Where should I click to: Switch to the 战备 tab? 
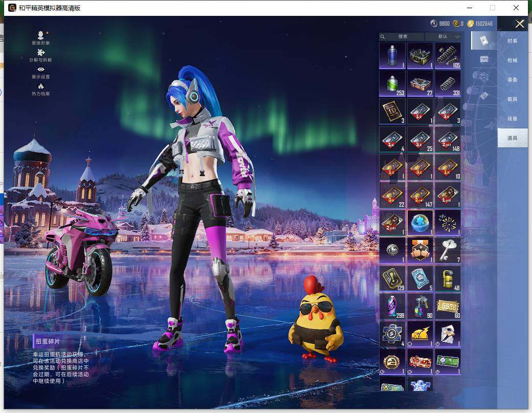[x=513, y=118]
